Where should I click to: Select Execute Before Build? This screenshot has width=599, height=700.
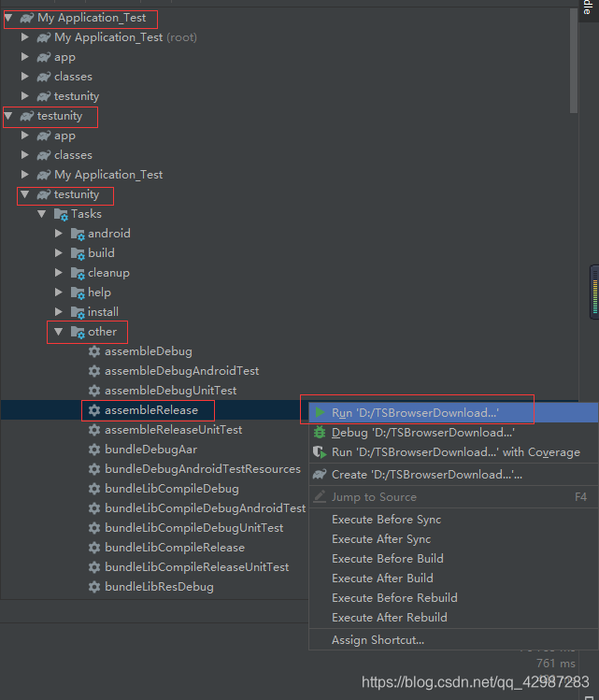[454, 559]
